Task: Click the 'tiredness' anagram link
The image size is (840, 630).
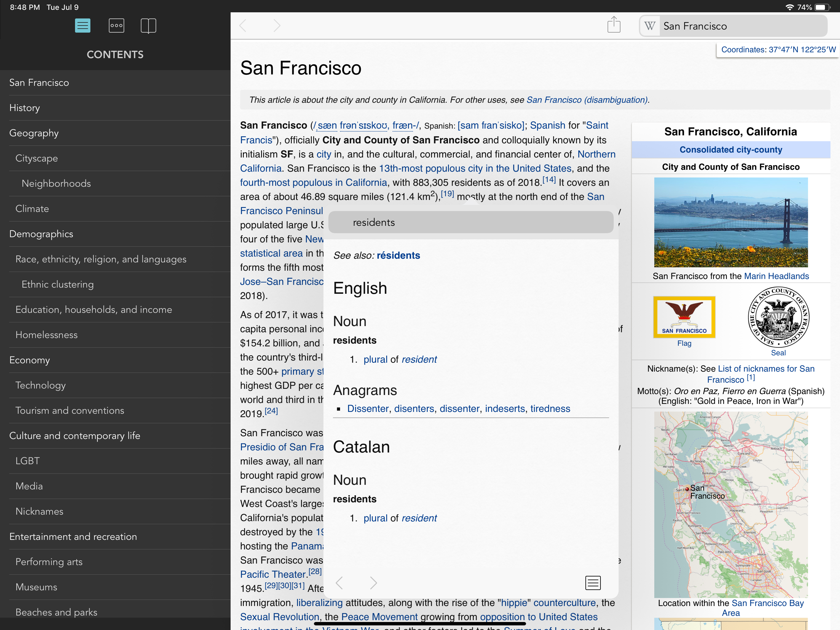Action: (x=550, y=409)
